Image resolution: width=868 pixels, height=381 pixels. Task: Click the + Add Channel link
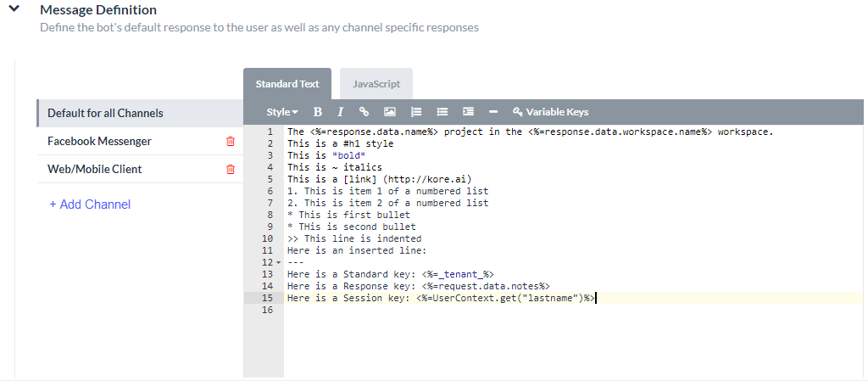[x=90, y=205]
